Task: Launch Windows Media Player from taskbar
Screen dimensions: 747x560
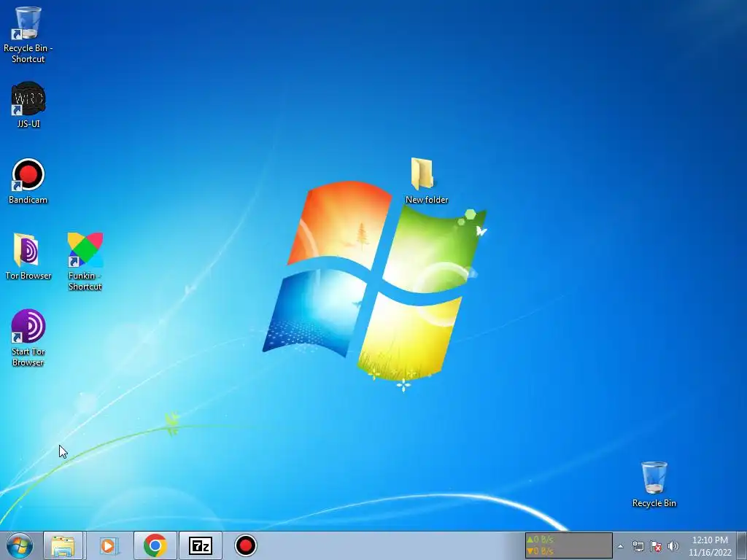Action: 109,545
